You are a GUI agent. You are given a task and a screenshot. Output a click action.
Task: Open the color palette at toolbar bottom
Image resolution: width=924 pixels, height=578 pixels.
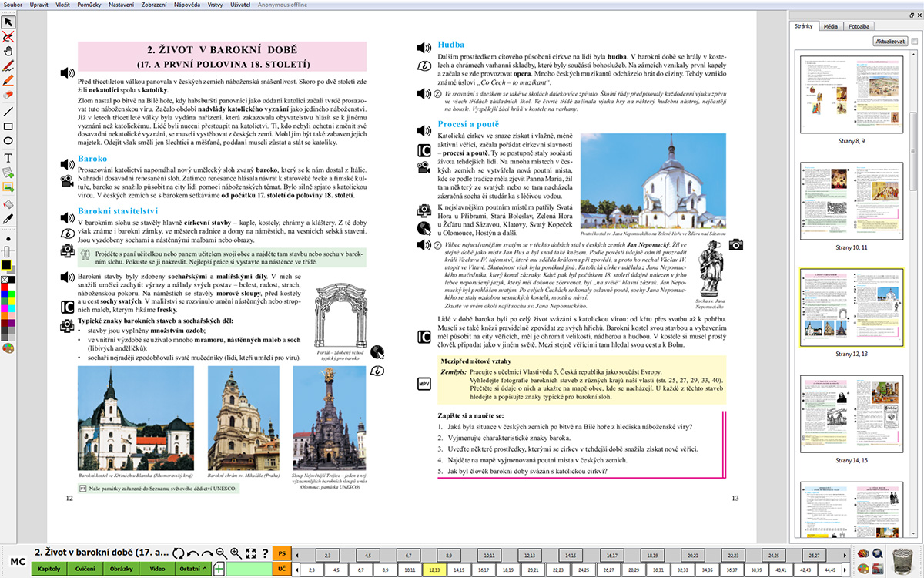(x=8, y=348)
